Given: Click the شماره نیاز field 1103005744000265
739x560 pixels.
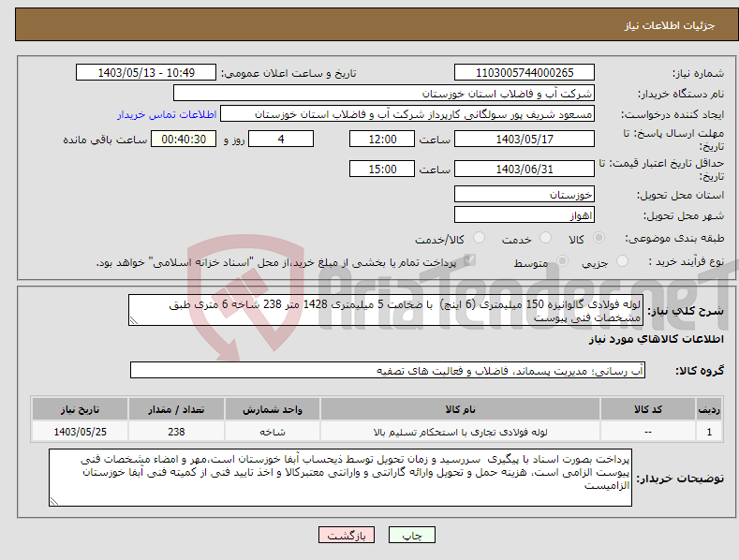Looking at the screenshot, I should 525,73.
